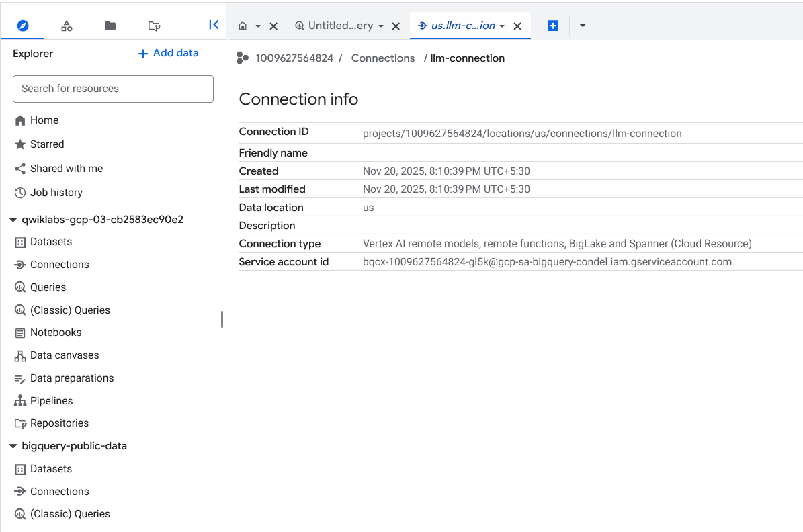Open Data preparations from the sidebar
The width and height of the screenshot is (803, 532).
click(x=72, y=378)
